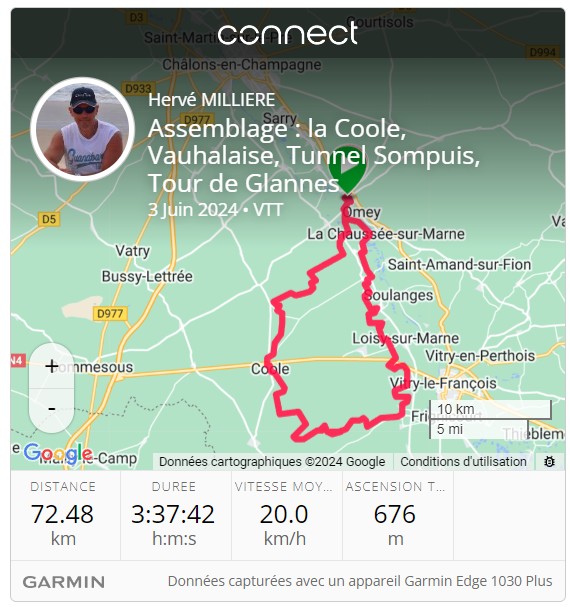The image size is (570, 610).
Task: Click the Hervé MILLIERE name link
Action: (212, 100)
